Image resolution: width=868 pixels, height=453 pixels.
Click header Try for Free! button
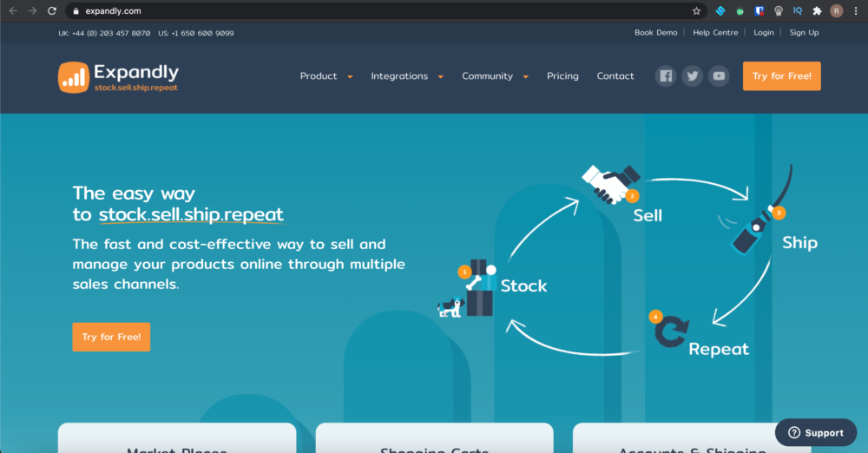(782, 75)
